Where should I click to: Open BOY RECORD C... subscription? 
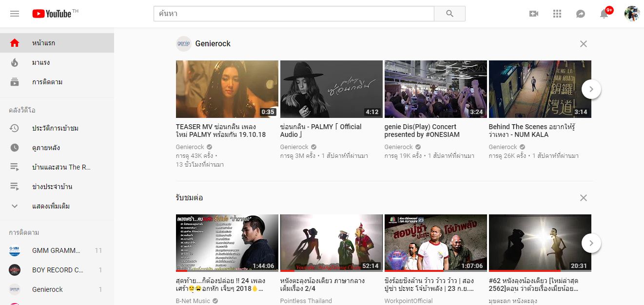57,270
